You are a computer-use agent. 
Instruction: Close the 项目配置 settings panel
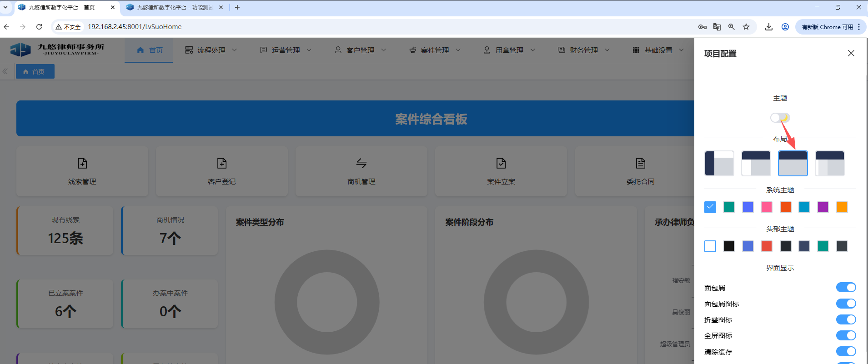[x=851, y=53]
